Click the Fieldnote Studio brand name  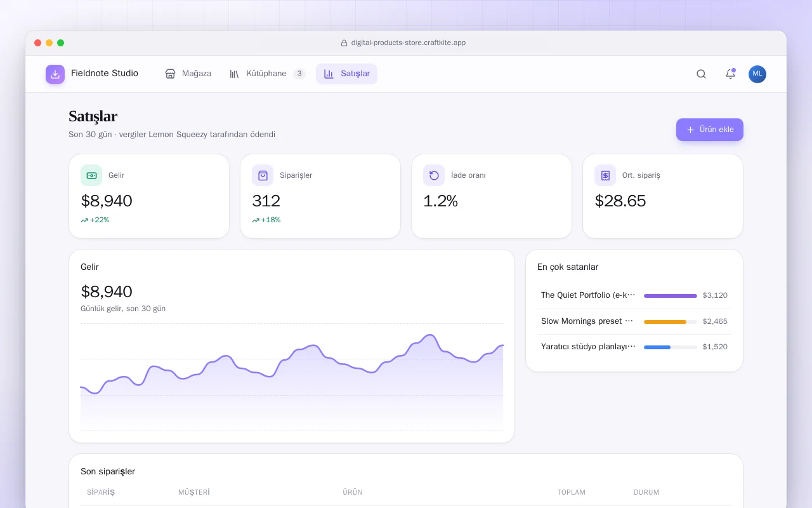[x=105, y=74]
